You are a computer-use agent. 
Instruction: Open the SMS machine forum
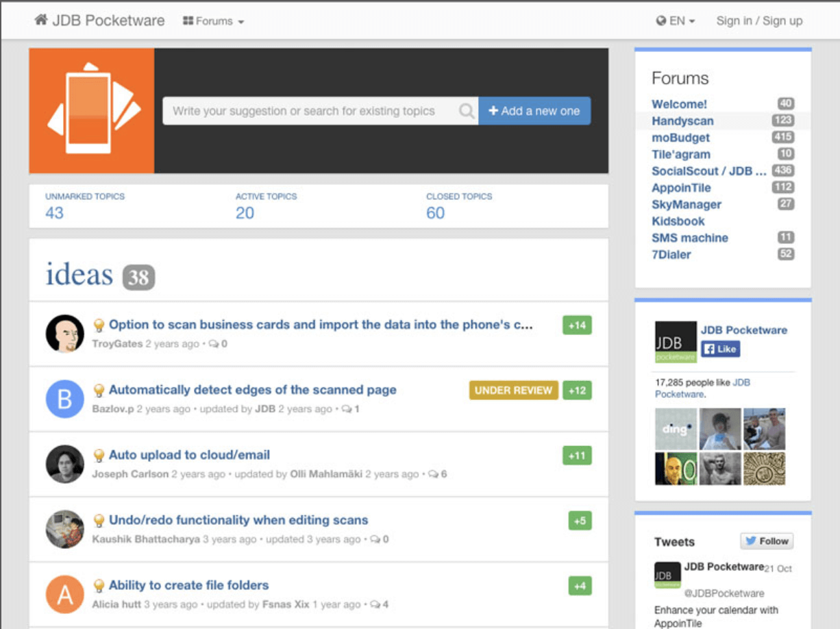click(690, 238)
